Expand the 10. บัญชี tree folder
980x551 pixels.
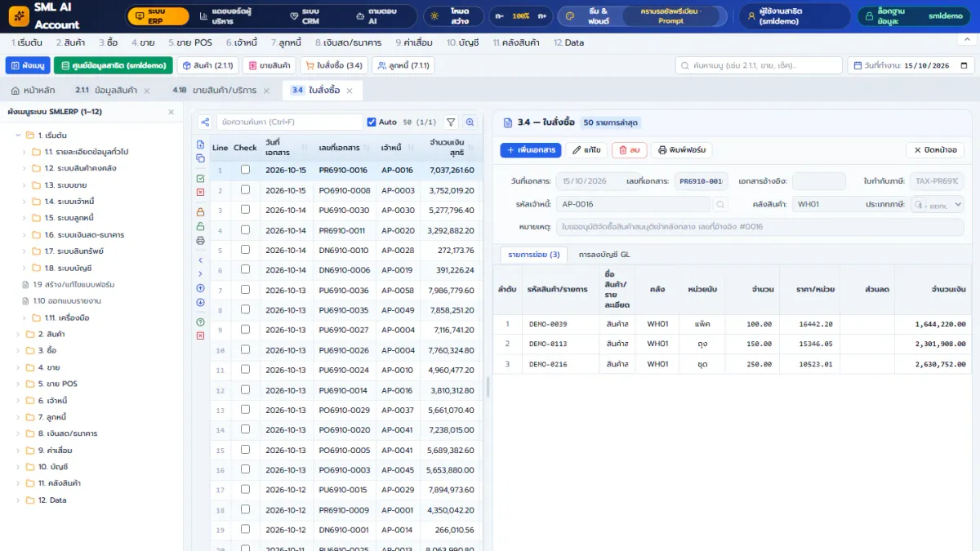[18, 467]
